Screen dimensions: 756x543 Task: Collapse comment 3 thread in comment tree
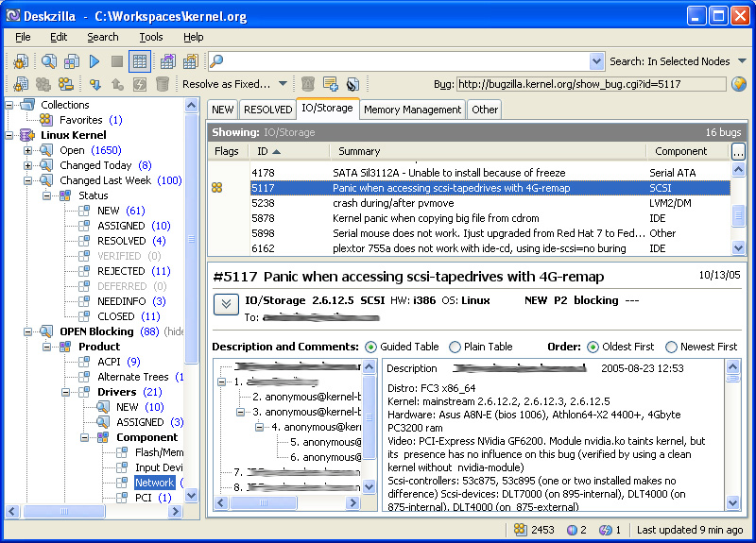(240, 412)
